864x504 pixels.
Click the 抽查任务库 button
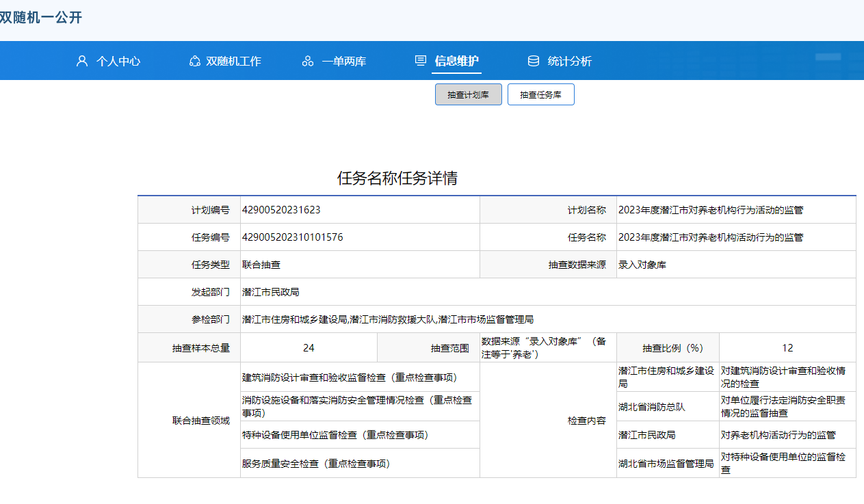click(x=541, y=95)
